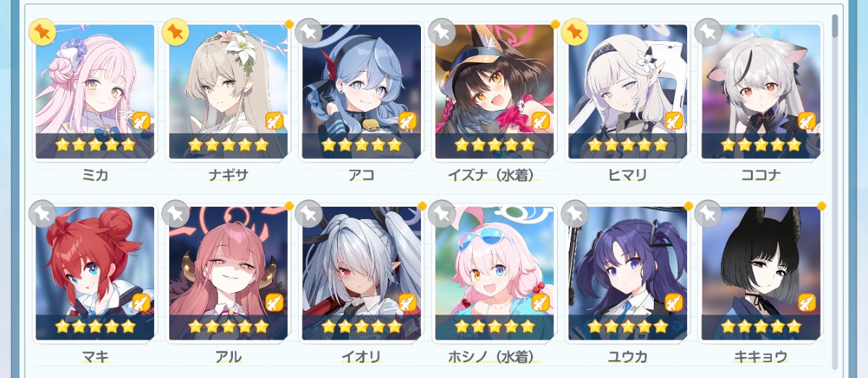The height and width of the screenshot is (378, 868).
Task: Click the イオリ name label
Action: tap(362, 356)
